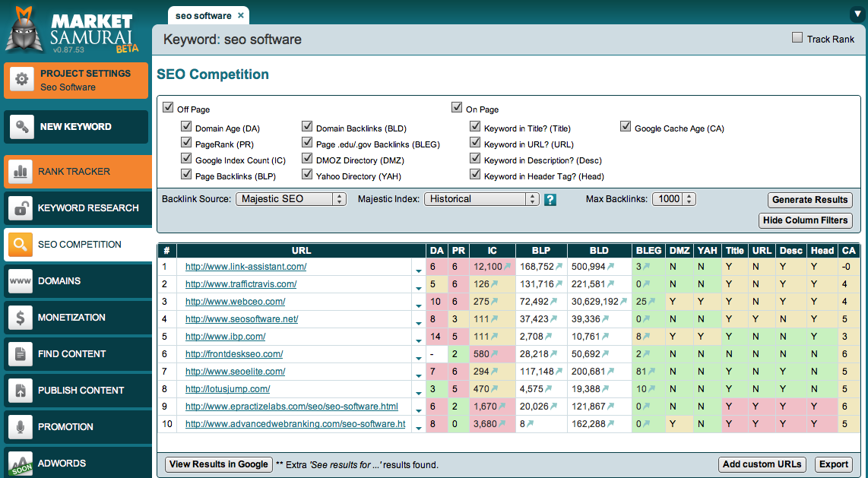
Task: Open the Domains www icon
Action: 19,281
